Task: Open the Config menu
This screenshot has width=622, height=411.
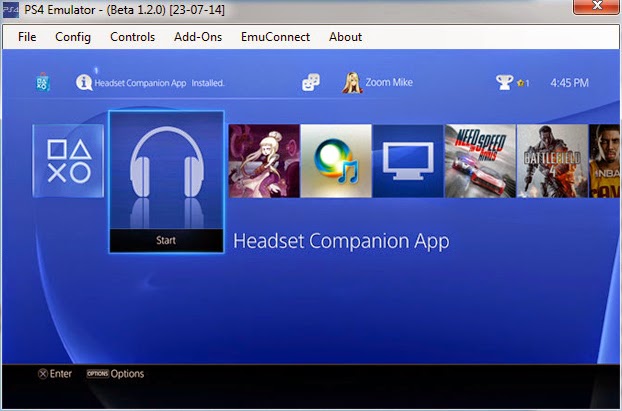Action: (73, 37)
